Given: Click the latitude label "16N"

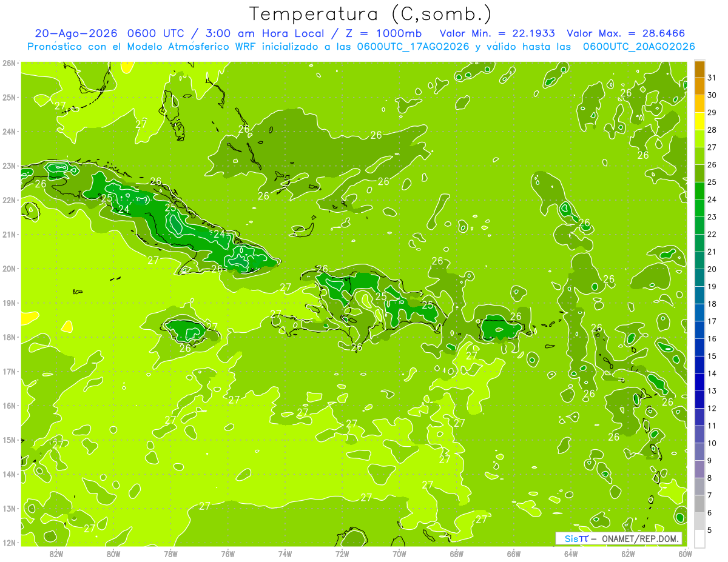Looking at the screenshot, I should [9, 406].
